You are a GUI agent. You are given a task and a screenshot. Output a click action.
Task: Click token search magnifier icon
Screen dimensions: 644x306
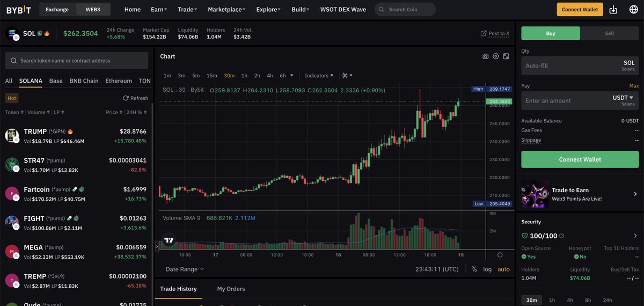click(x=13, y=61)
